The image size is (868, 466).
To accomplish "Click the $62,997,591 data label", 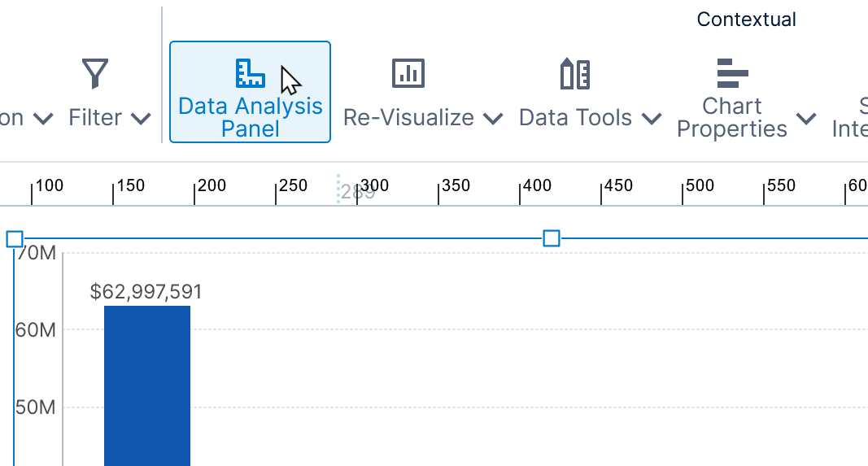I will coord(146,292).
